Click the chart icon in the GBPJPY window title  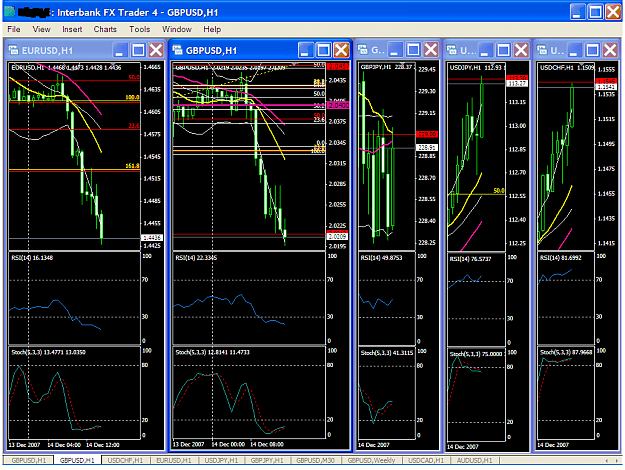click(363, 50)
